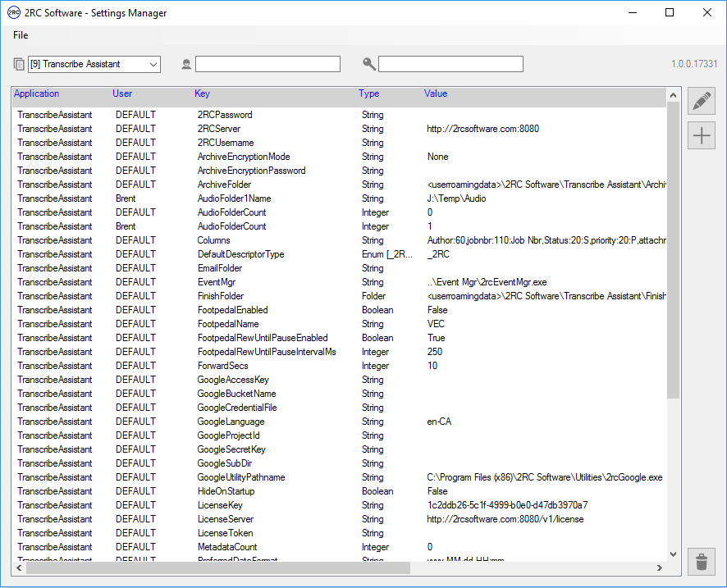
Task: Select the 2RCUsername key row
Action: [339, 143]
